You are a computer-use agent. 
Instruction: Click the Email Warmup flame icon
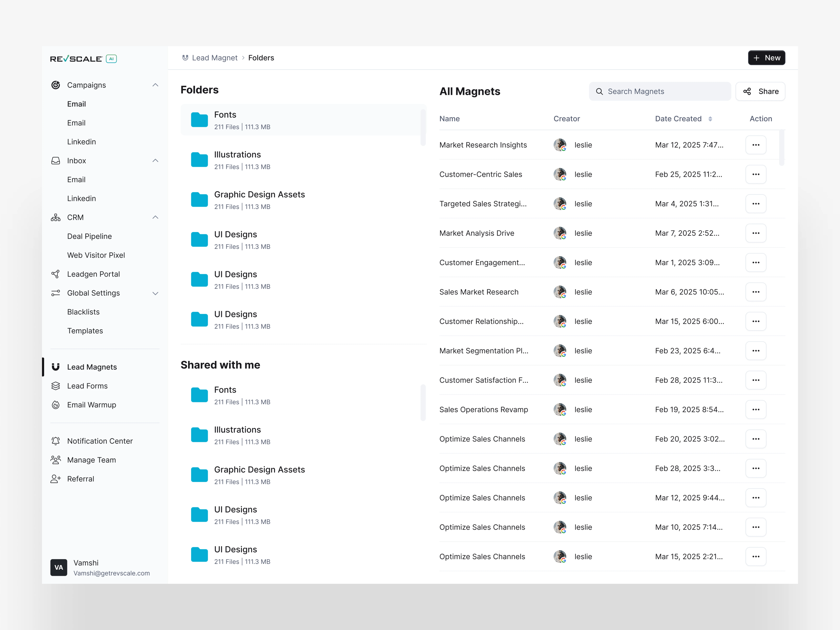56,405
